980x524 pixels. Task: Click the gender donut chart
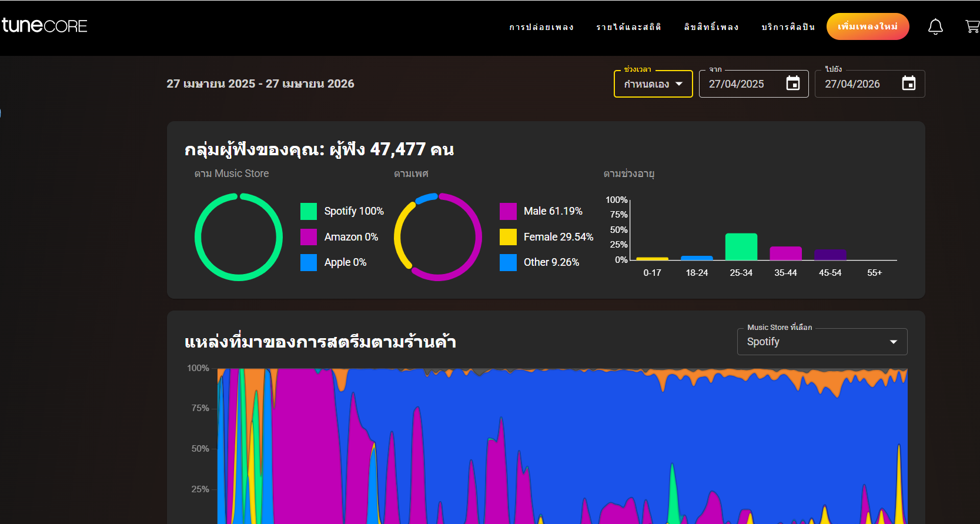438,237
